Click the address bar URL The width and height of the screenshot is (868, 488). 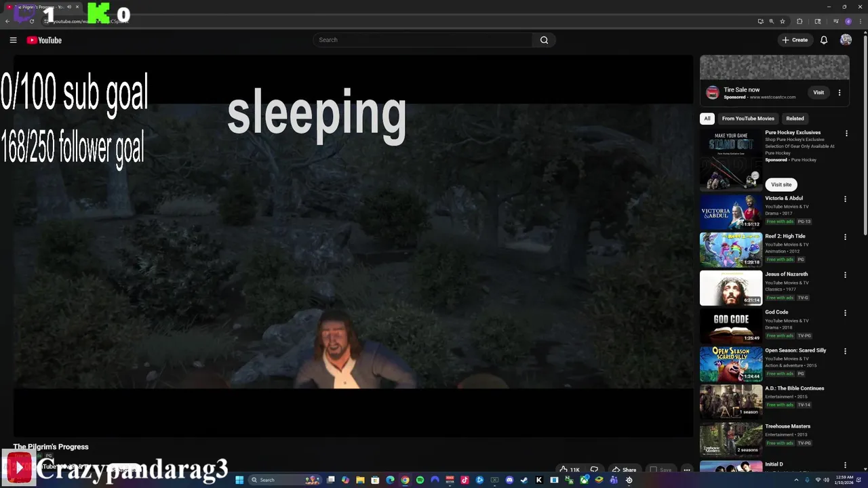90,21
